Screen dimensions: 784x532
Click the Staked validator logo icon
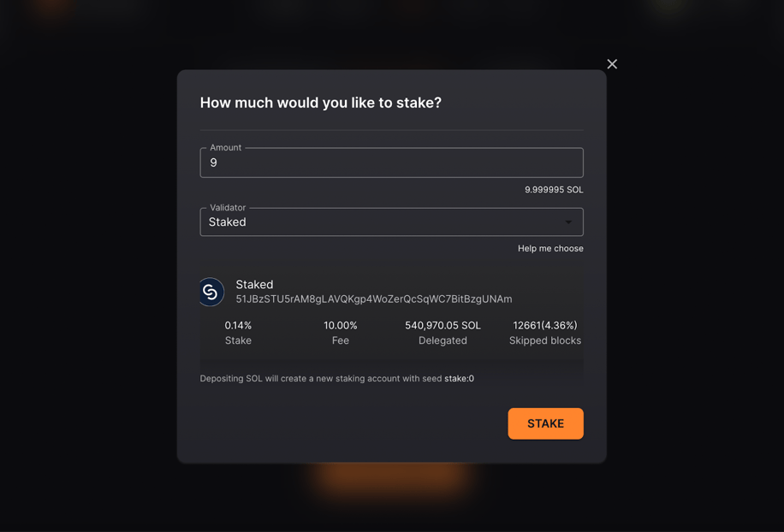(211, 292)
